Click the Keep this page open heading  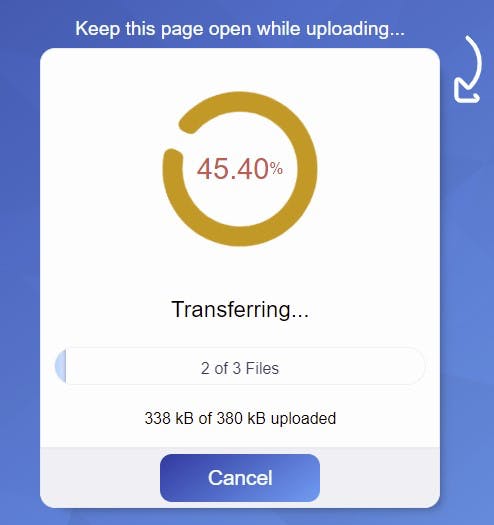(240, 29)
